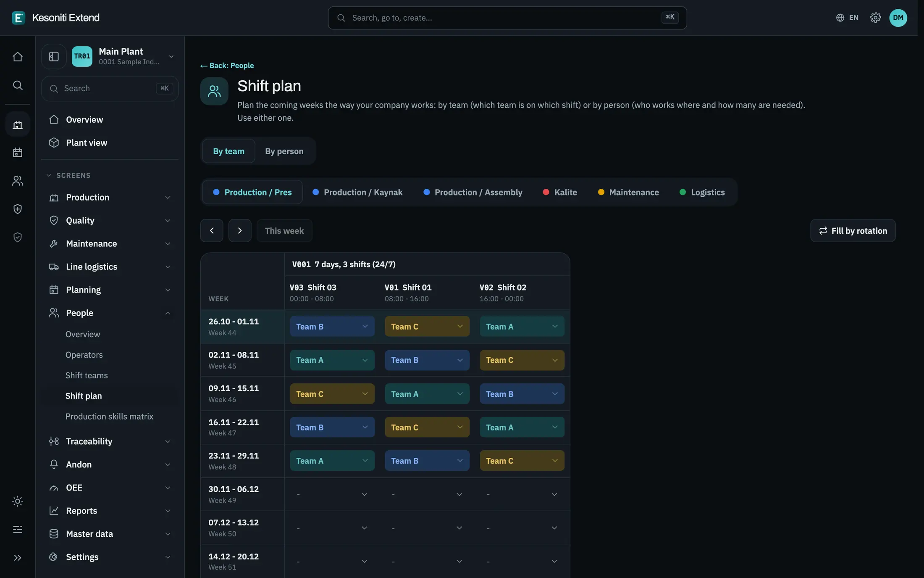924x578 pixels.
Task: Select the Logistics tab
Action: pyautogui.click(x=702, y=192)
